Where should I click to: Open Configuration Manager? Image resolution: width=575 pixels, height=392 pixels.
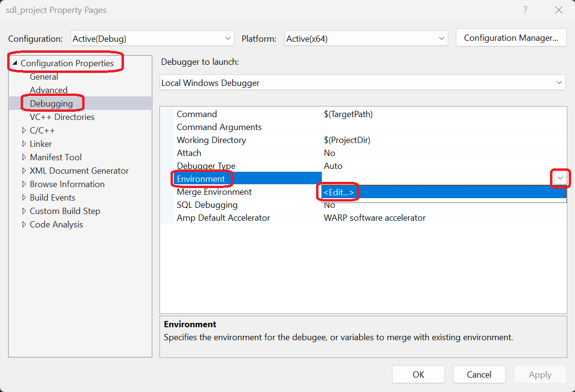511,37
